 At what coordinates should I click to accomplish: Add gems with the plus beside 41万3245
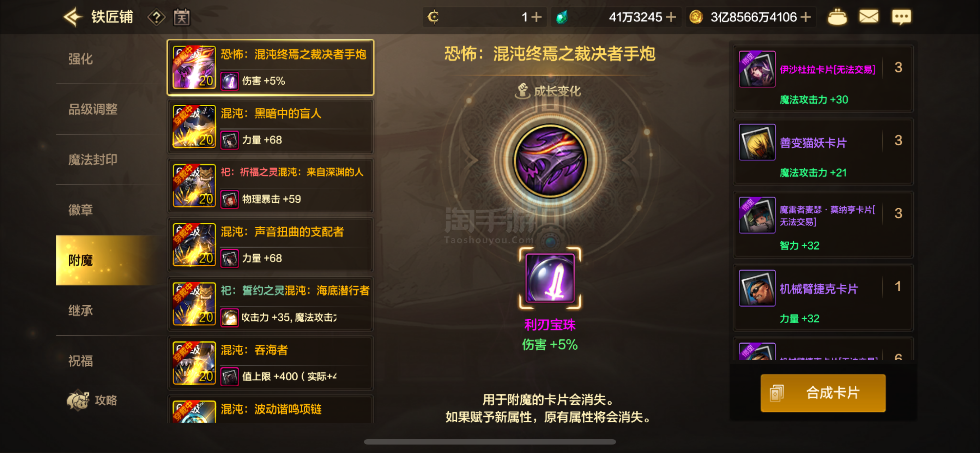pos(671,17)
